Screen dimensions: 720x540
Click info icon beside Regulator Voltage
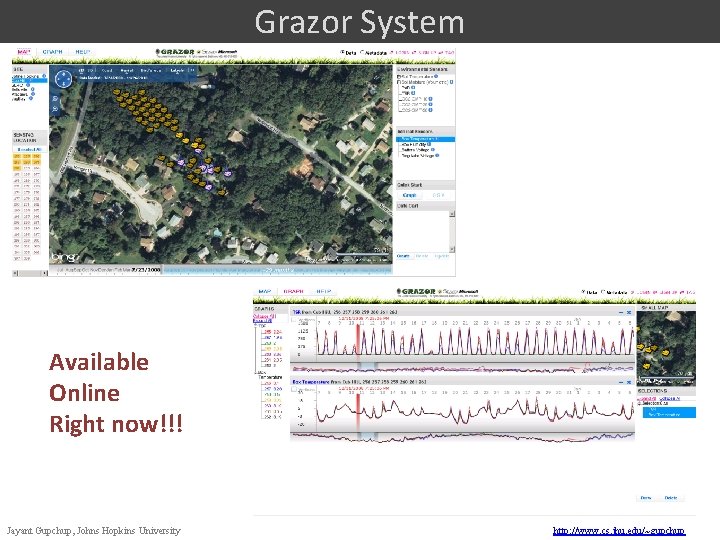pos(437,156)
